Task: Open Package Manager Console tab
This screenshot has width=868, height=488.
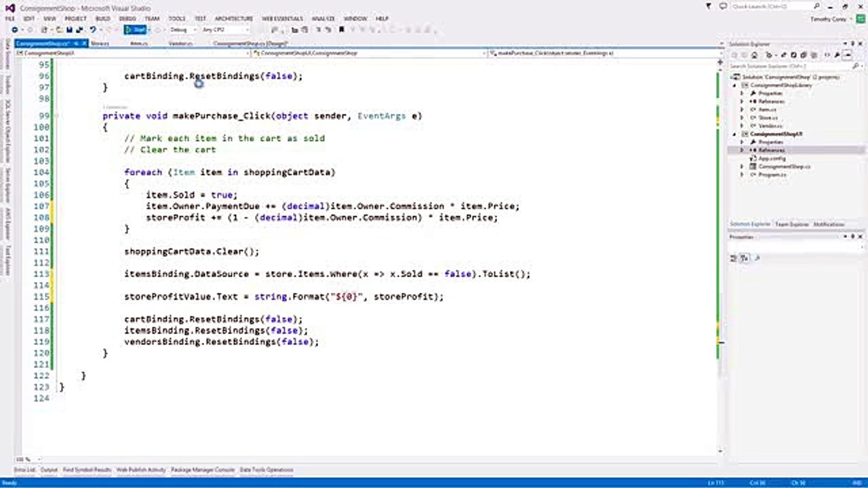Action: tap(203, 469)
